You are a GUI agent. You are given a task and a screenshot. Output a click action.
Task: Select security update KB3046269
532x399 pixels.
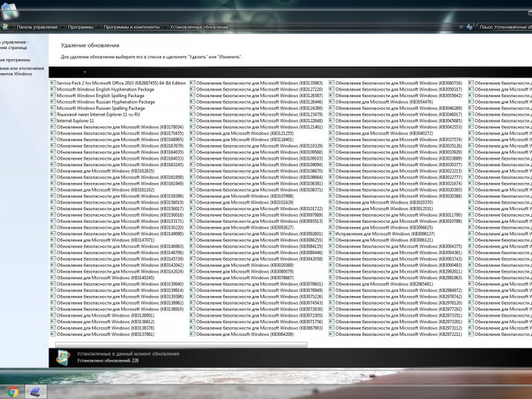point(398,108)
